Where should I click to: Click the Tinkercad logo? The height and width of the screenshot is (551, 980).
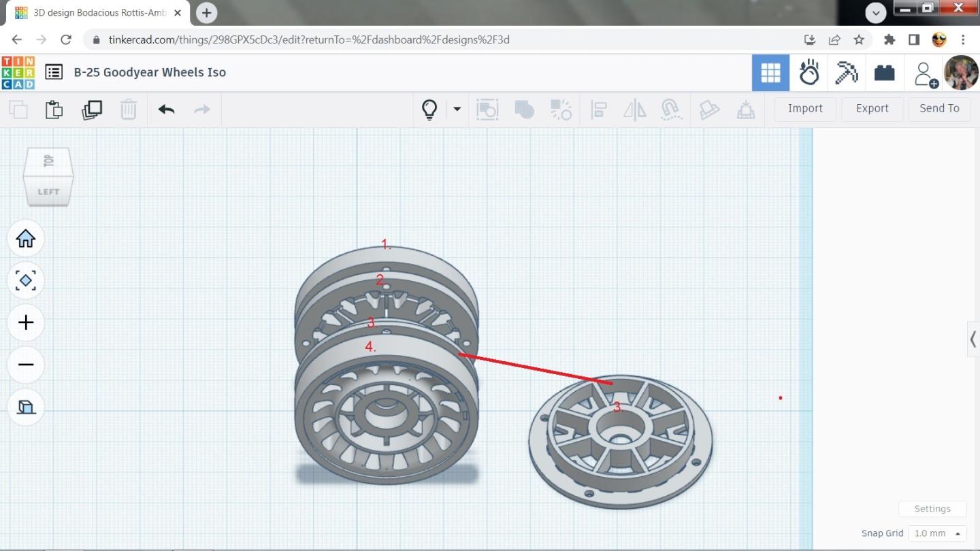(x=18, y=72)
